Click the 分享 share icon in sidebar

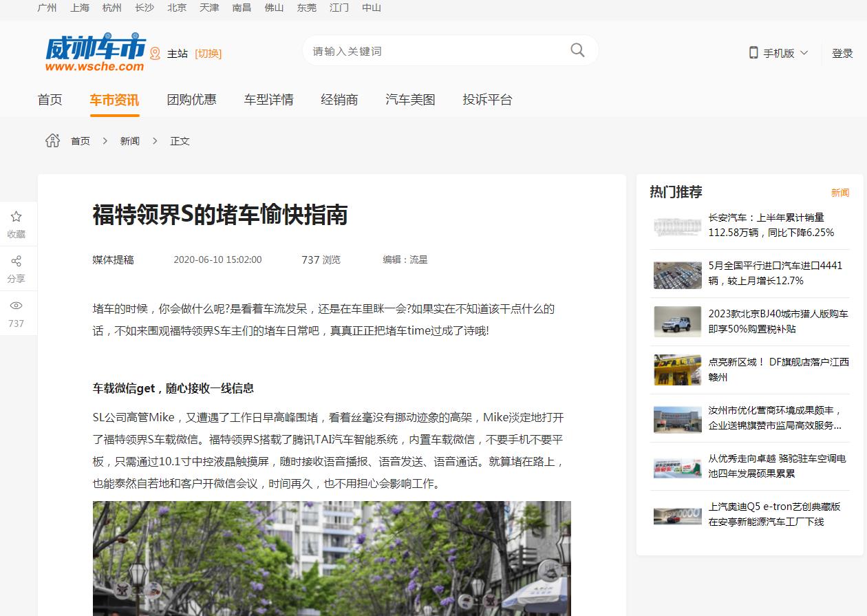16,261
